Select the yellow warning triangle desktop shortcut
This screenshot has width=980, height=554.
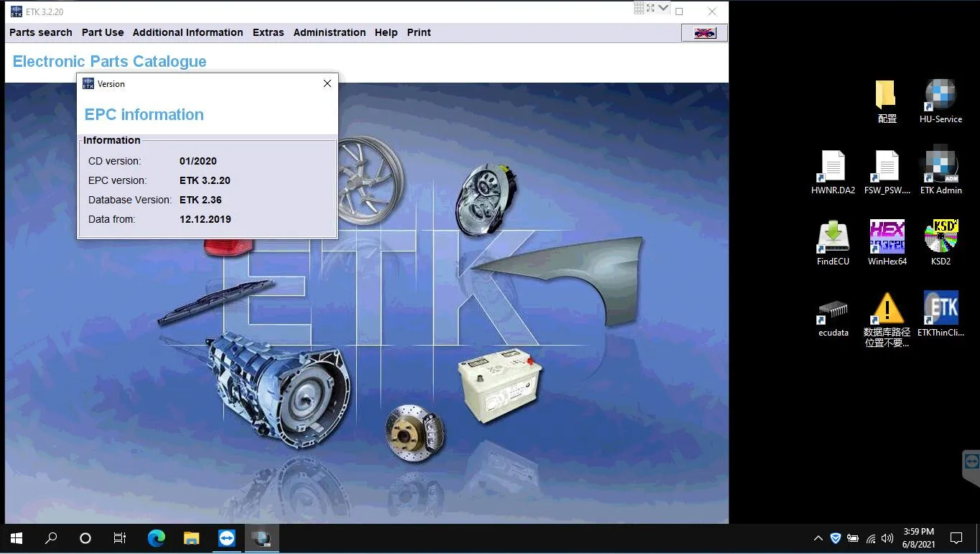click(887, 320)
